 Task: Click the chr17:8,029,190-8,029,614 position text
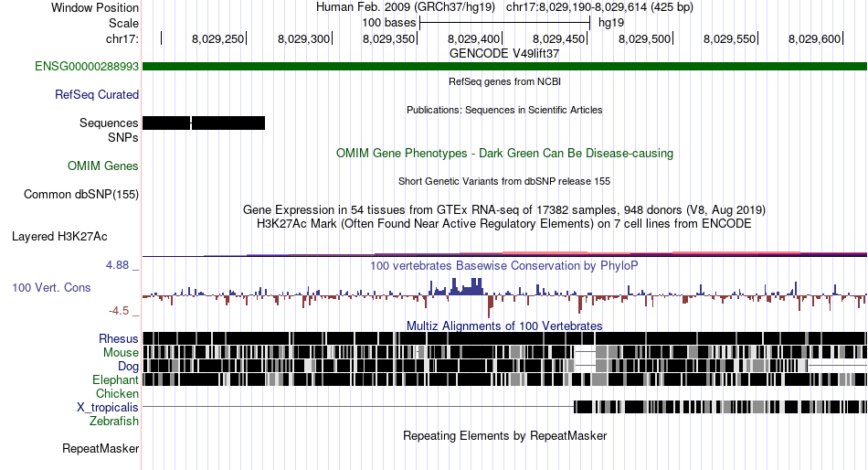(599, 7)
